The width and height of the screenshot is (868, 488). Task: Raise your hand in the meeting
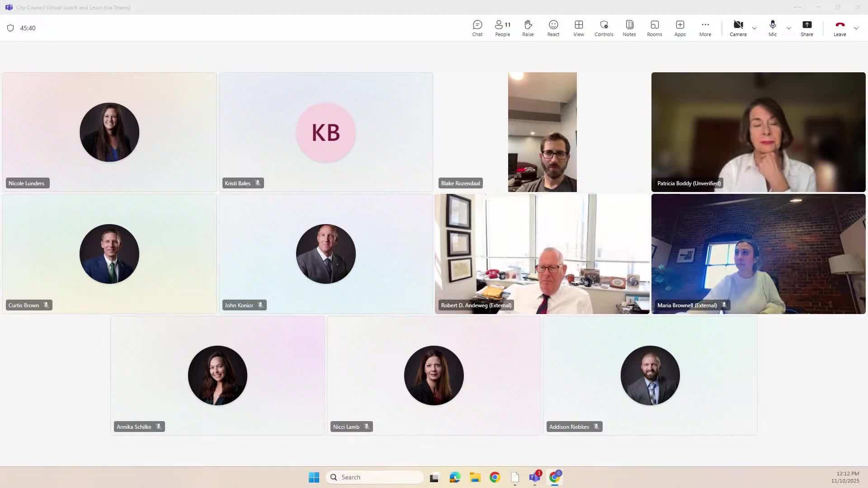528,28
